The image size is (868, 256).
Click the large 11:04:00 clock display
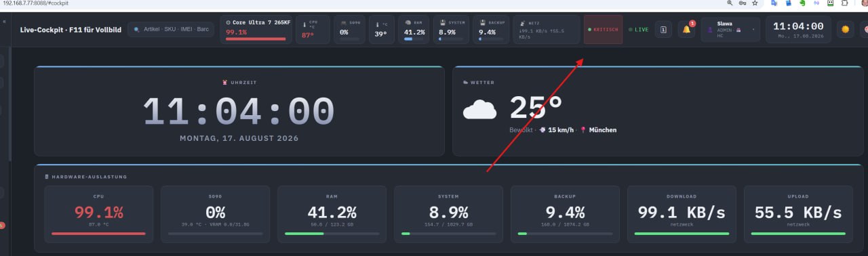239,112
